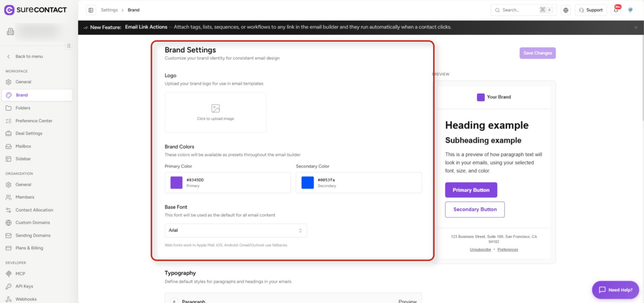
Task: Click the Unsubscribe link in preview
Action: point(480,250)
